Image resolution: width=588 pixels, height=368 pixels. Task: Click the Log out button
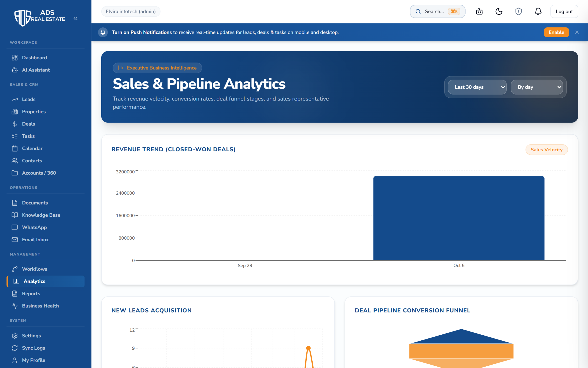[x=564, y=11]
